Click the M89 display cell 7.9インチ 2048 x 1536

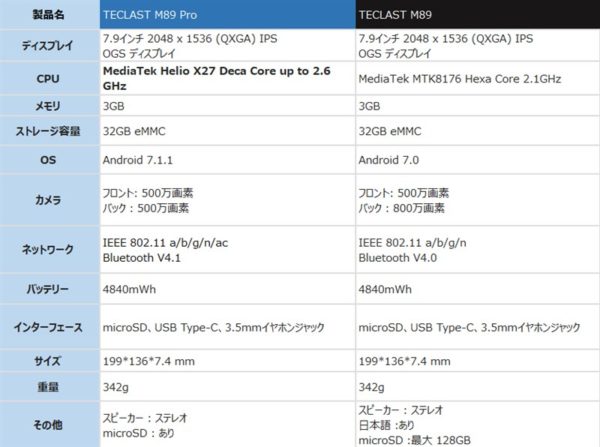point(478,46)
